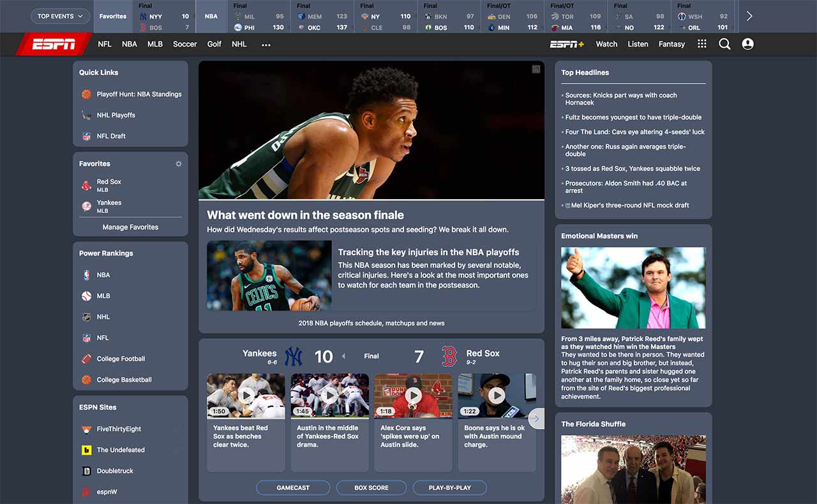Image resolution: width=817 pixels, height=504 pixels.
Task: Open the Gamecast button
Action: [293, 488]
